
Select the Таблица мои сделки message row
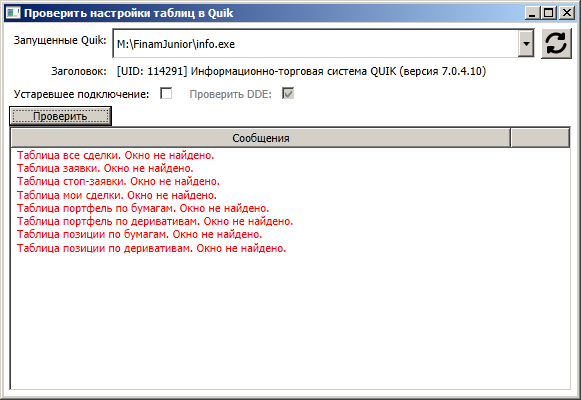pos(290,195)
